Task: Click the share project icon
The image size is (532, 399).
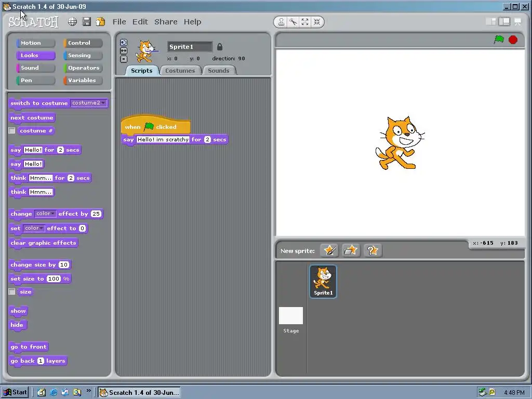Action: [100, 22]
